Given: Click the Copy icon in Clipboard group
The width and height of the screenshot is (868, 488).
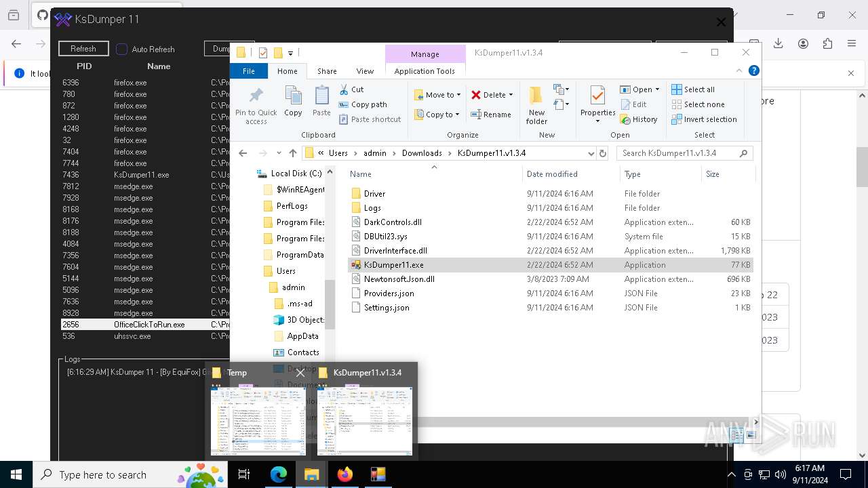Looking at the screenshot, I should click(x=293, y=96).
